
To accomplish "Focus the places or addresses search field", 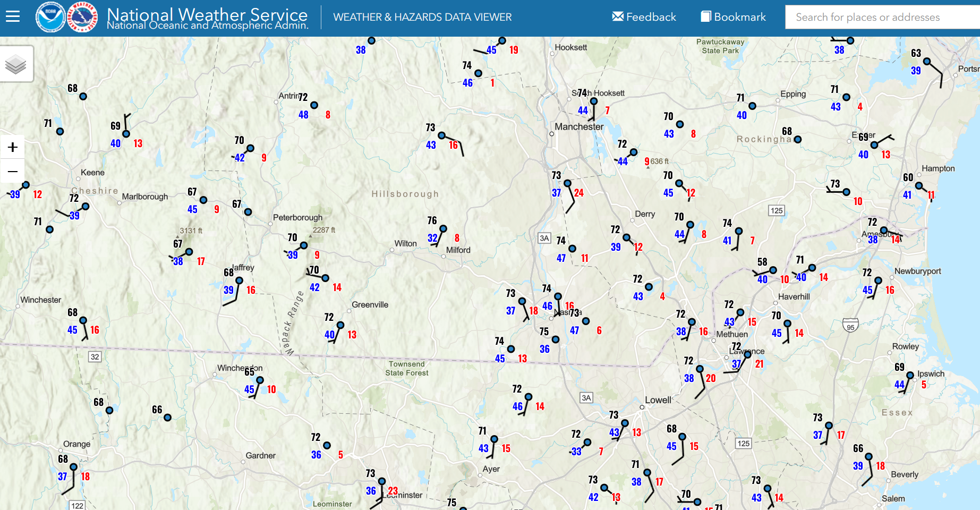I will pos(882,17).
